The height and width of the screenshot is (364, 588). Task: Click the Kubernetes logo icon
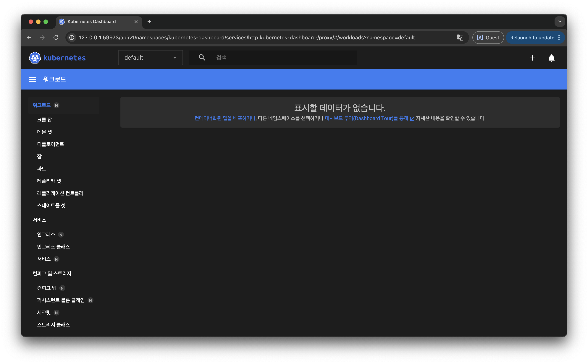35,58
